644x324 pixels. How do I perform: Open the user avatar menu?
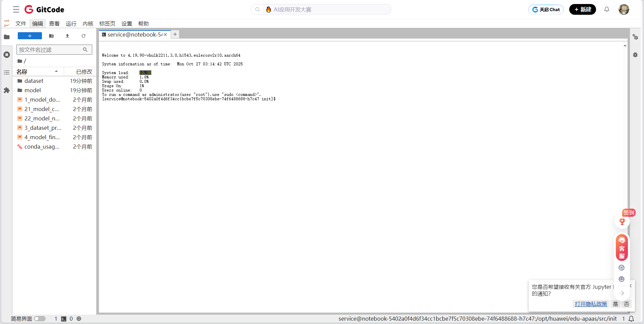pos(624,9)
